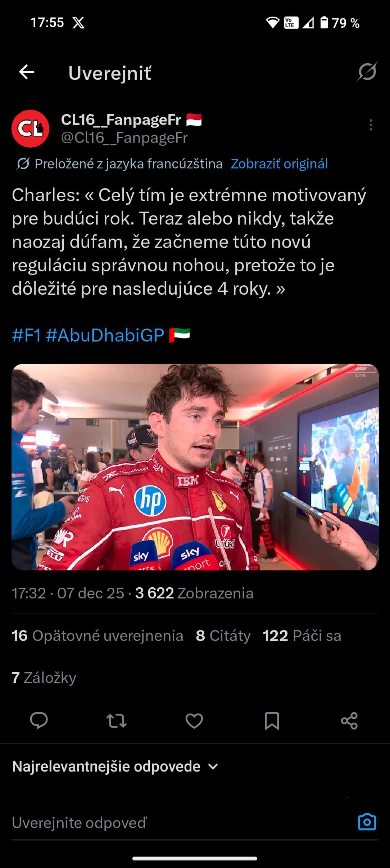Tap the back arrow icon
Image resolution: width=390 pixels, height=868 pixels.
click(x=27, y=72)
